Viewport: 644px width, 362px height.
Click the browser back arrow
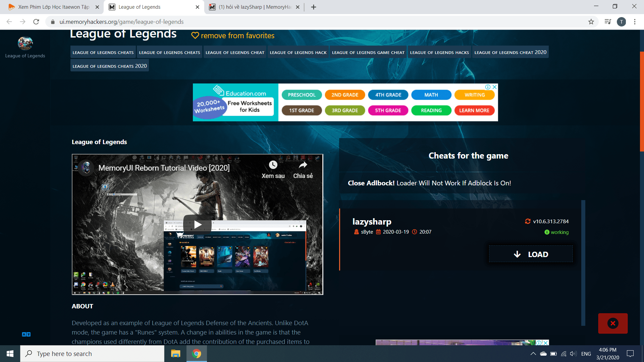pos(9,22)
